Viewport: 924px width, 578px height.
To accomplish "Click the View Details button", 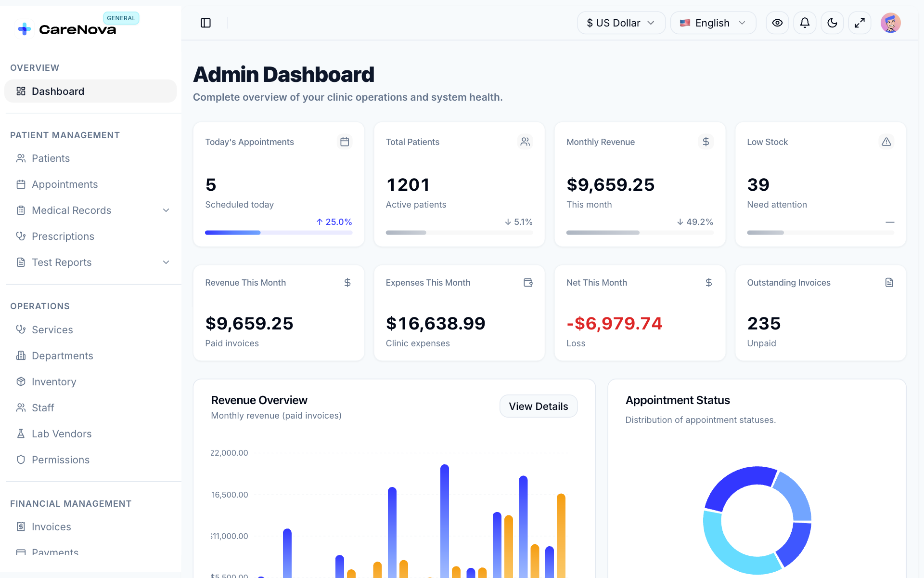I will pos(539,406).
